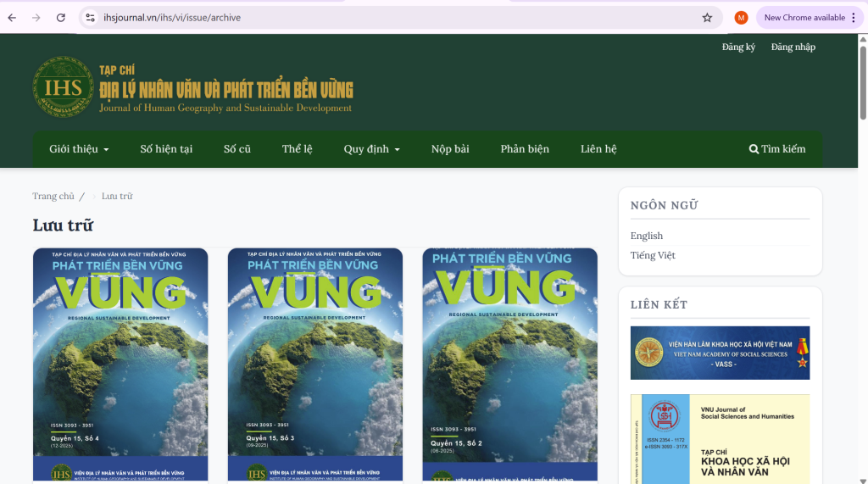868x484 pixels.
Task: Click the IHS journal logo emblem
Action: point(63,87)
